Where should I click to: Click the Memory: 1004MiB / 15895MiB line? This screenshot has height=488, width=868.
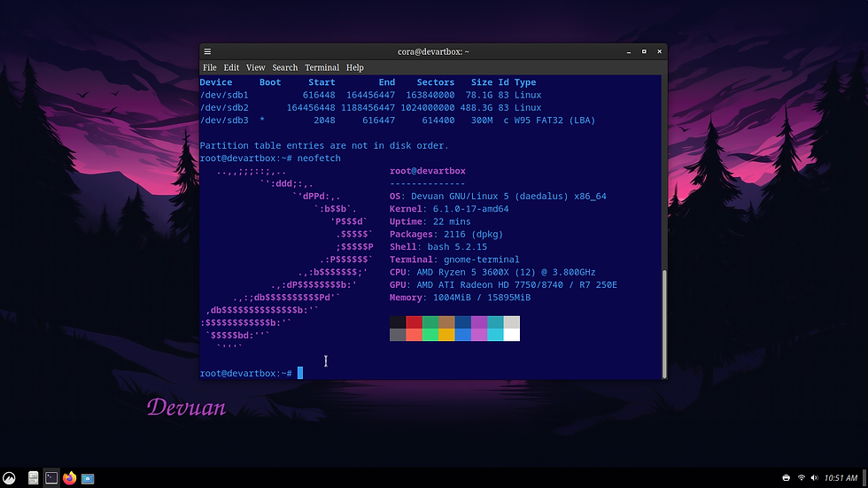coord(460,298)
